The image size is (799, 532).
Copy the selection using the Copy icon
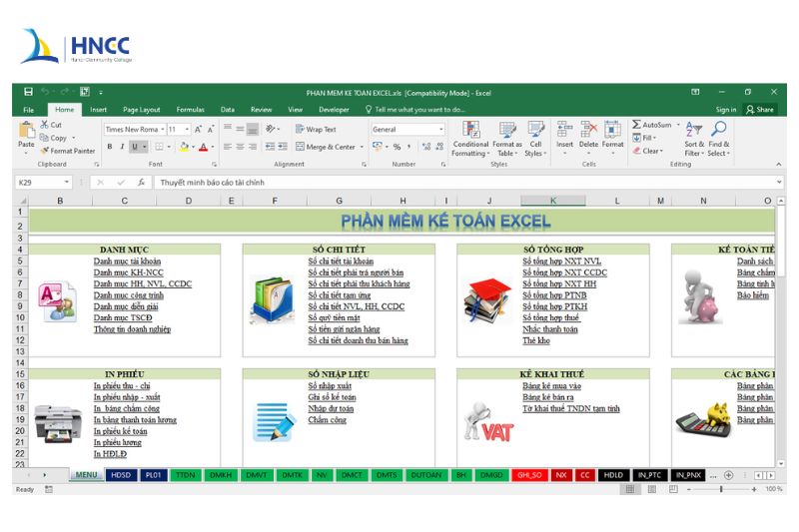[44, 138]
